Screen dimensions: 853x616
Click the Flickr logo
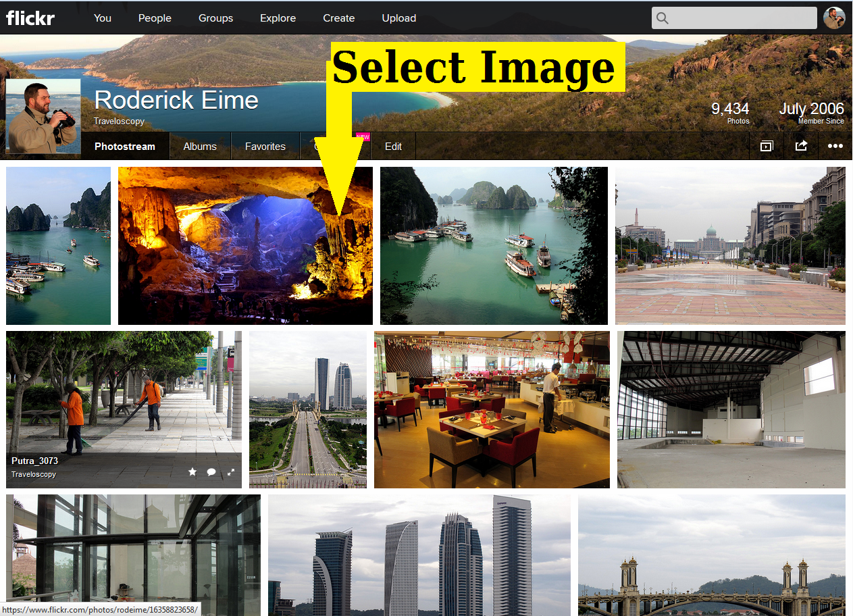click(x=30, y=18)
